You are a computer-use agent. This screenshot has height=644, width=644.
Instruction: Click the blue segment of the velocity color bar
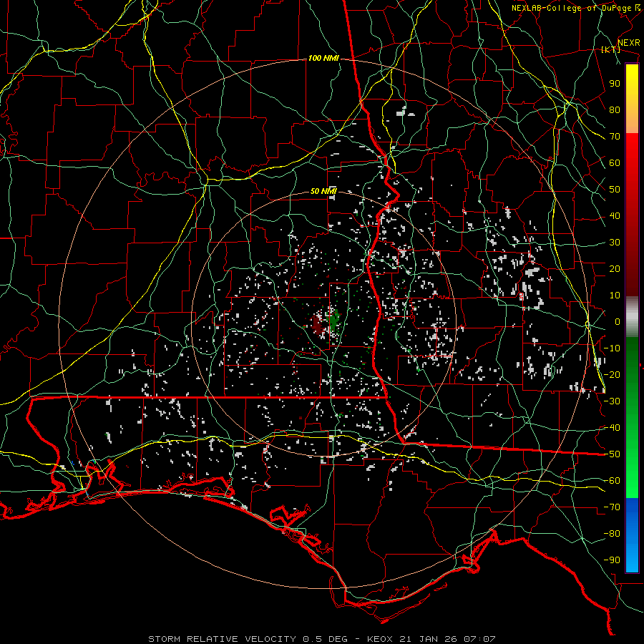[x=632, y=535]
